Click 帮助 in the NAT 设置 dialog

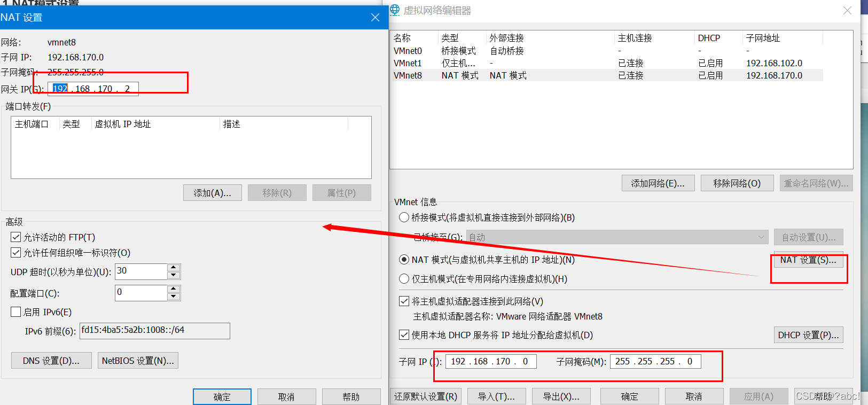tap(351, 397)
